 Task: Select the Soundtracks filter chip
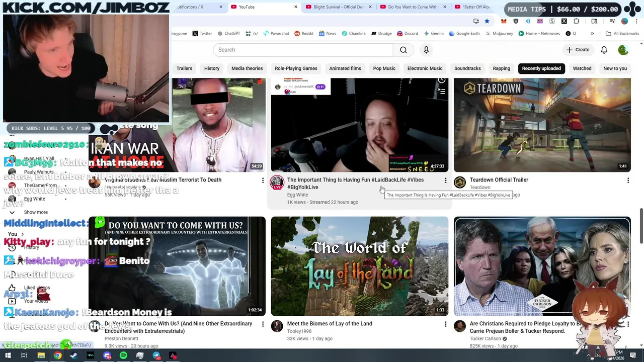click(x=467, y=68)
